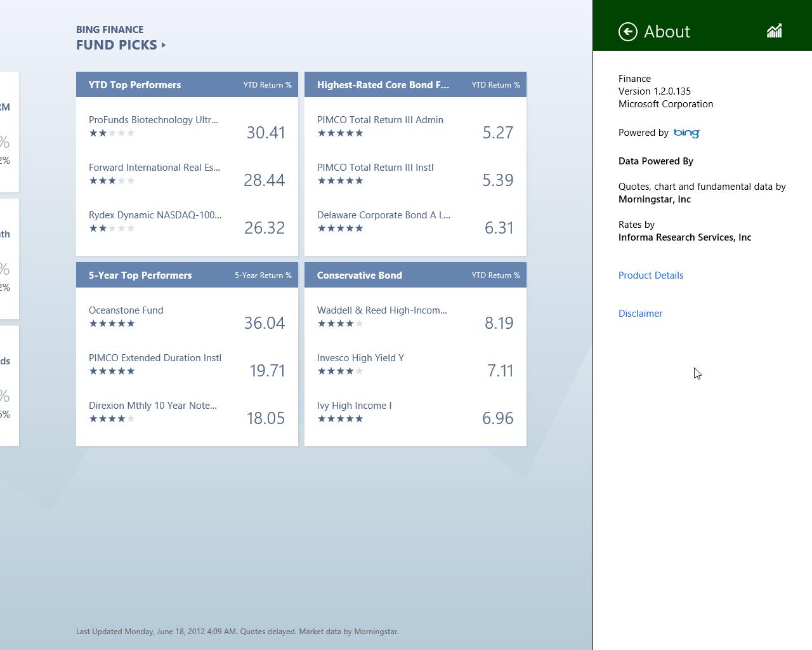812x650 pixels.
Task: Click Informa Research Services, Inc text
Action: pyautogui.click(x=685, y=237)
